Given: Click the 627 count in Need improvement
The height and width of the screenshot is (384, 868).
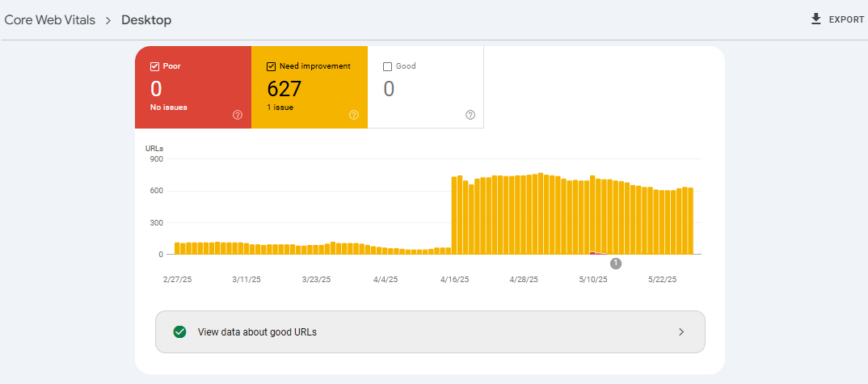Looking at the screenshot, I should [284, 89].
